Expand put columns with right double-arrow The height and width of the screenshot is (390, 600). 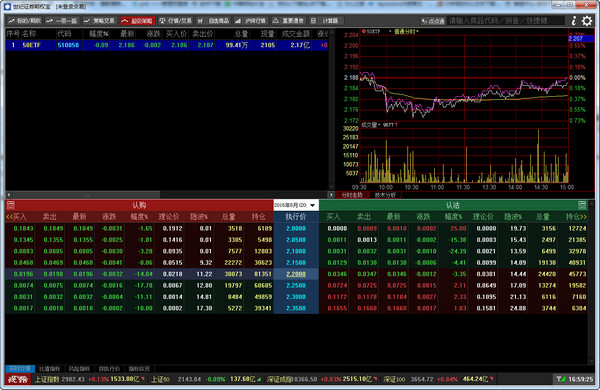[584, 217]
